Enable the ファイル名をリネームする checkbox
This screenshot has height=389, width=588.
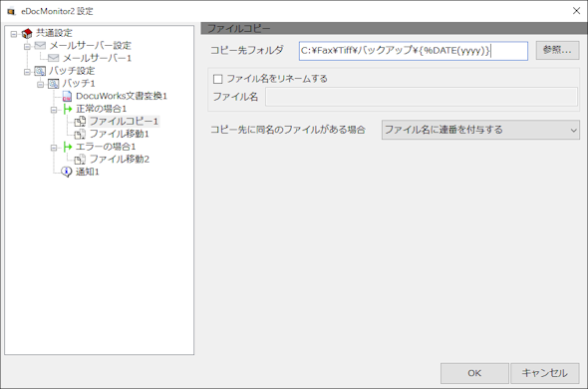pos(217,79)
